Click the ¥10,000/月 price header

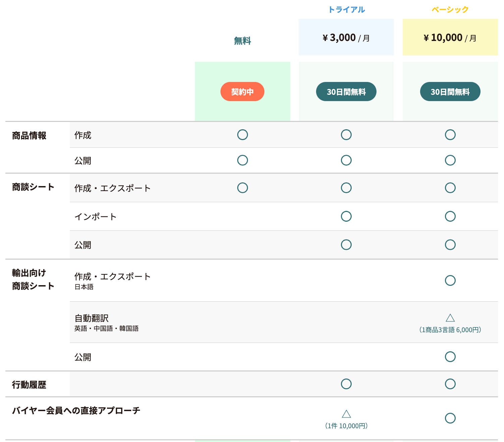click(x=450, y=37)
